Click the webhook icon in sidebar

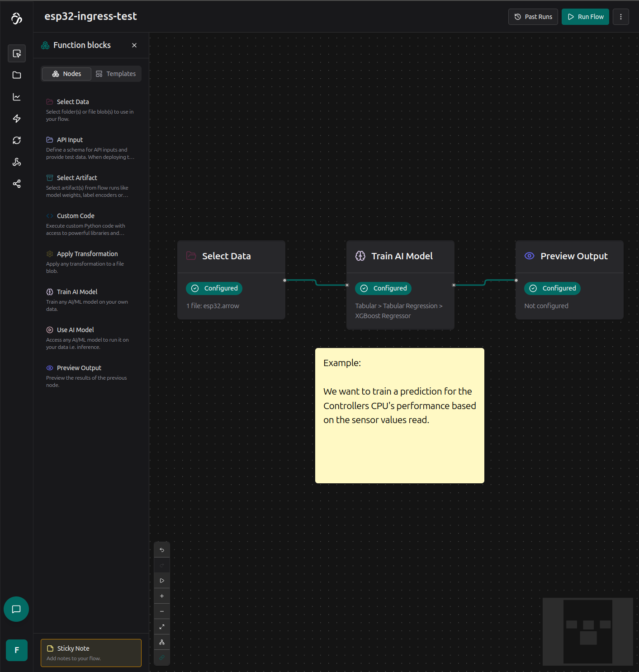coord(17,162)
